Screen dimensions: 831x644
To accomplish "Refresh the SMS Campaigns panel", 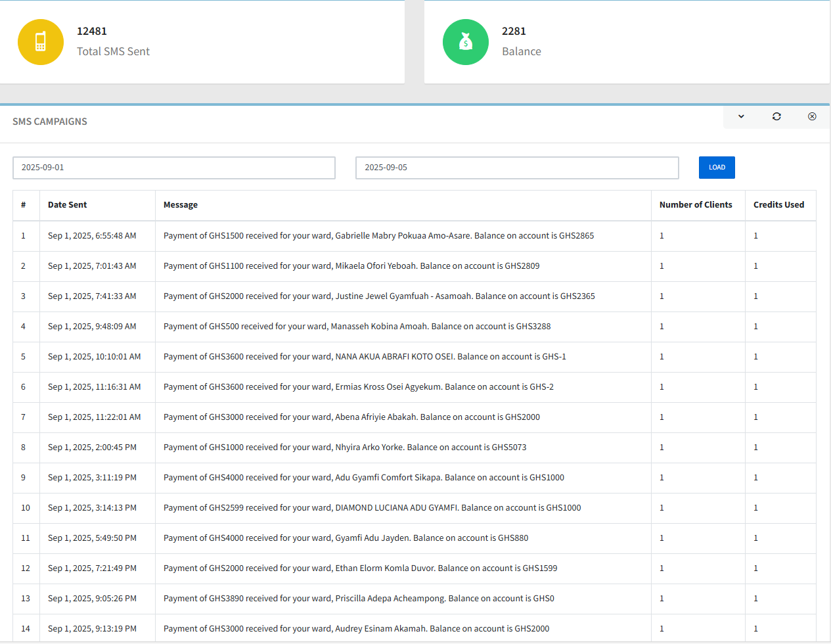I will click(x=776, y=116).
